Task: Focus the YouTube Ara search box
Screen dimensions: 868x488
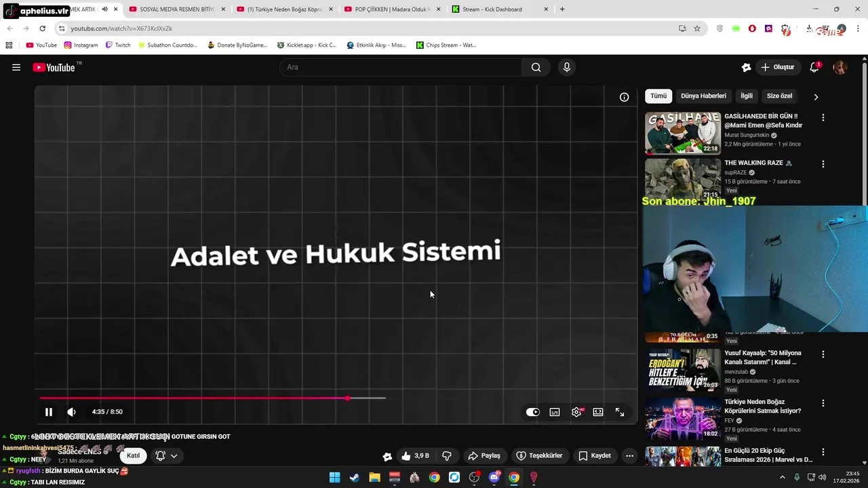Action: (x=400, y=67)
